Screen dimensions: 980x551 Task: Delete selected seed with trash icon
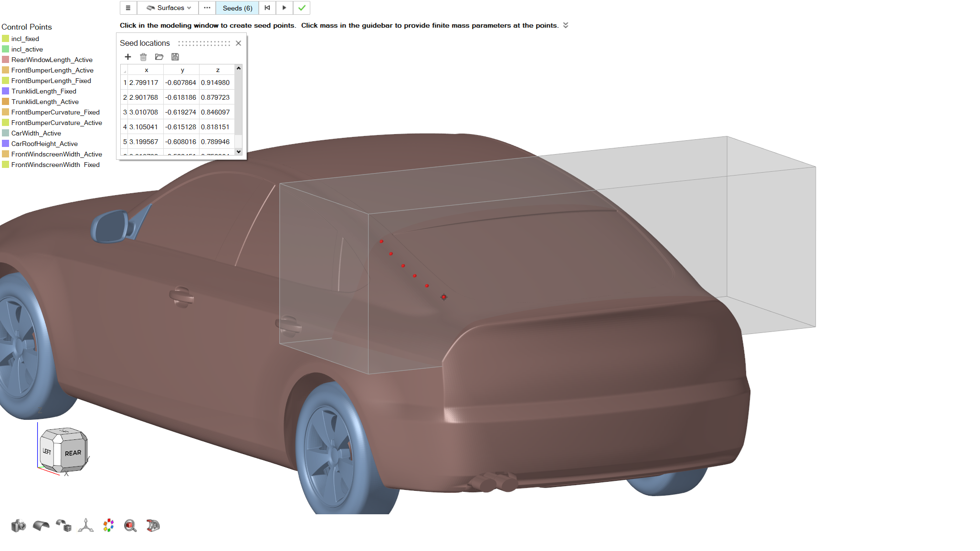[143, 57]
